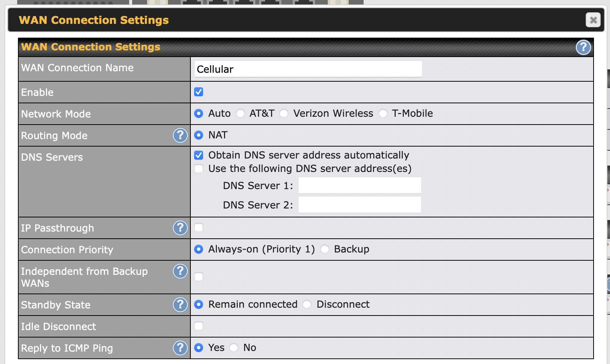Show help for IP Passthrough
This screenshot has height=364, width=610.
pyautogui.click(x=180, y=228)
